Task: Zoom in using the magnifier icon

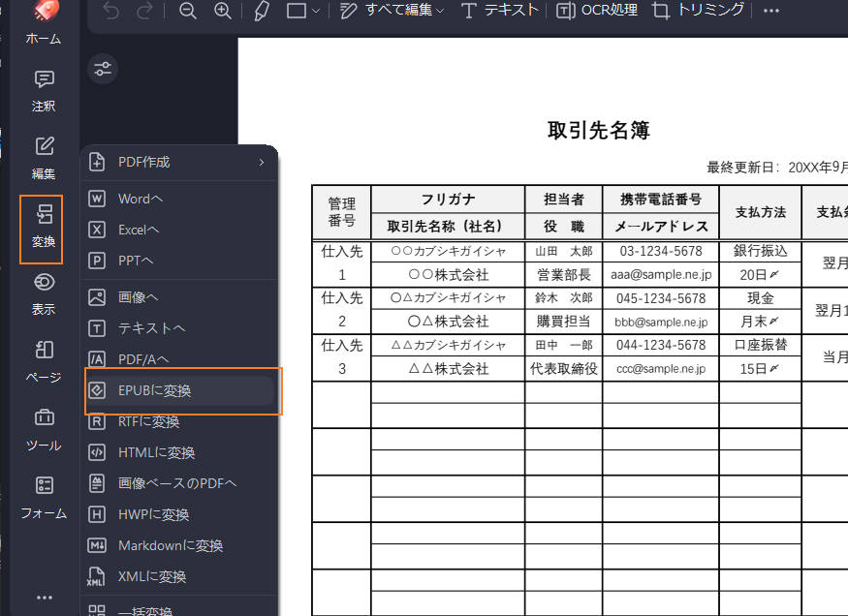Action: click(222, 12)
